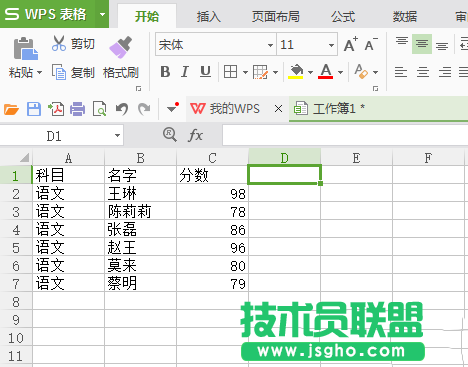Apply yellow fill color
This screenshot has width=468, height=367.
(296, 71)
